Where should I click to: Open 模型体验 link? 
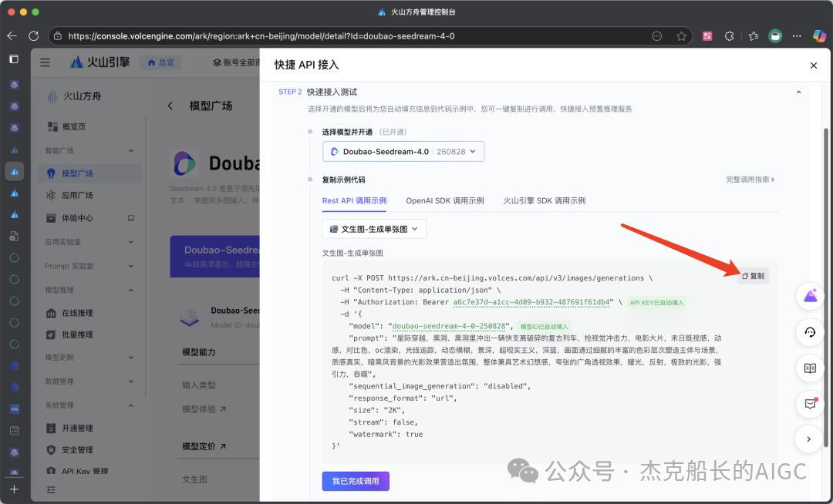tap(204, 409)
